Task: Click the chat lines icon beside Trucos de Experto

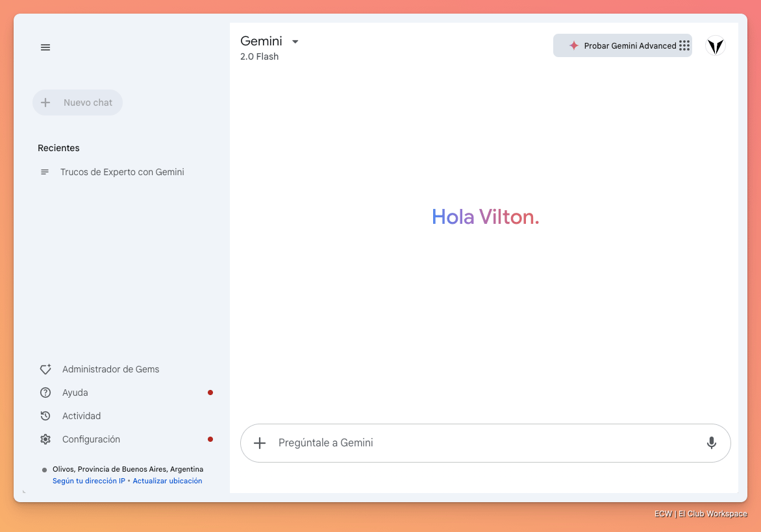Action: pyautogui.click(x=45, y=172)
